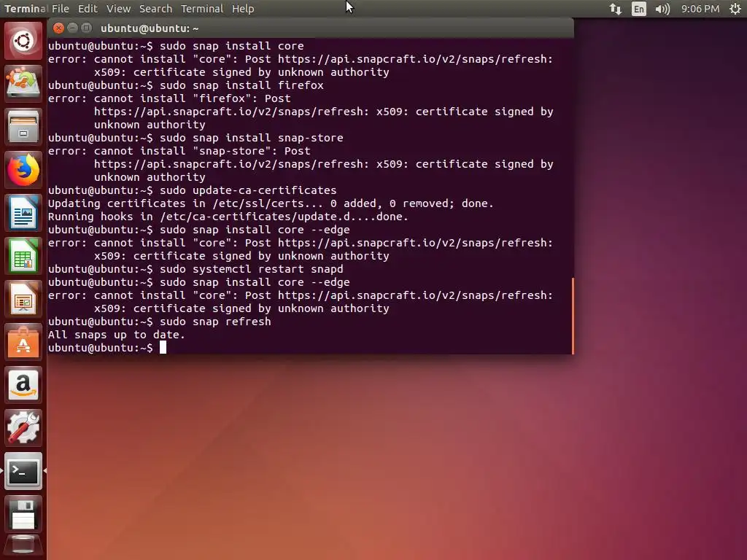
Task: Open the floppy disk drive icon in the dock
Action: point(23,514)
